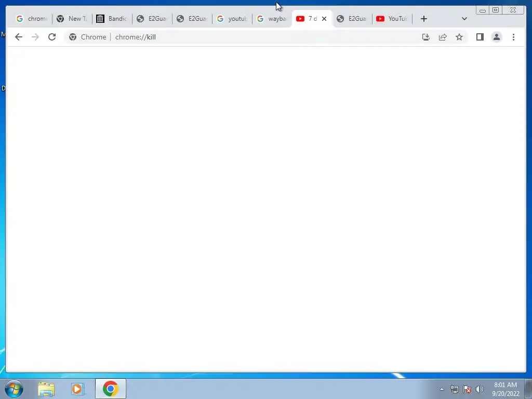Click the forward navigation arrow

pyautogui.click(x=35, y=37)
